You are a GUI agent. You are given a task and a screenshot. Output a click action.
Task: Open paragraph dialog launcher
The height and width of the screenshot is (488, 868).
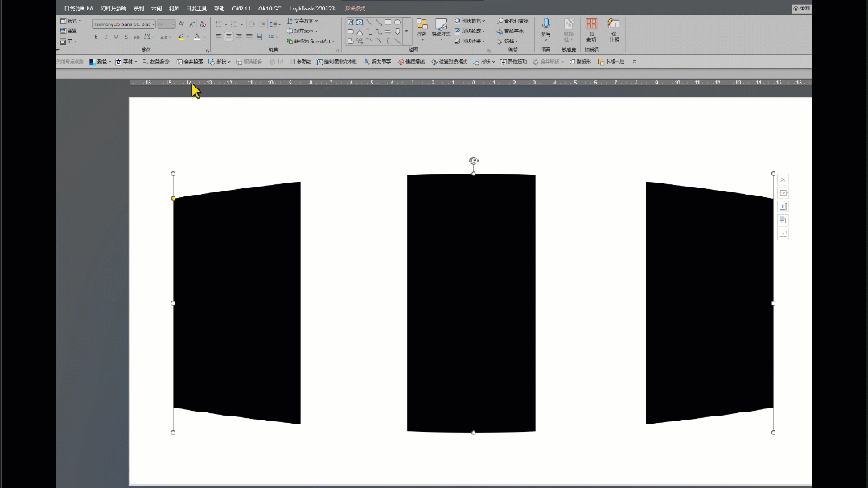[x=338, y=51]
